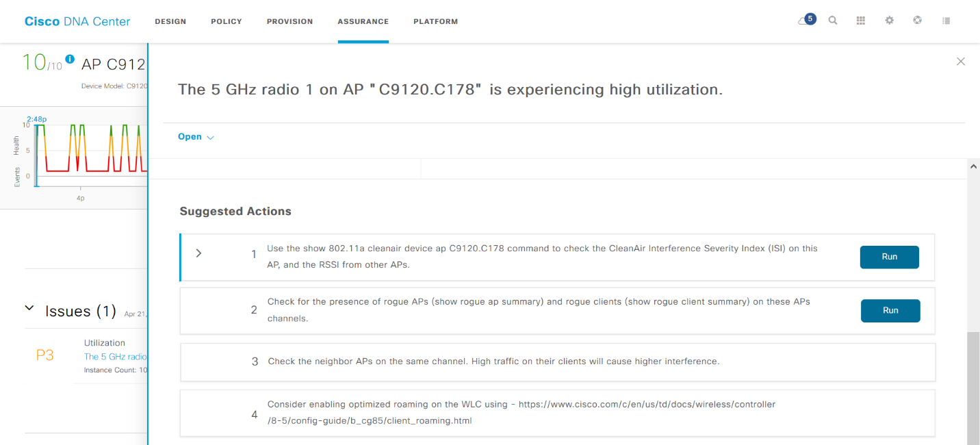The image size is (980, 445).
Task: Run the cleanair device command action
Action: pyautogui.click(x=889, y=257)
